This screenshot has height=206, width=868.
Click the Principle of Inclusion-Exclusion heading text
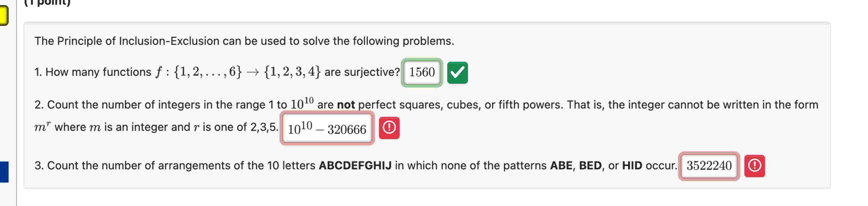244,41
